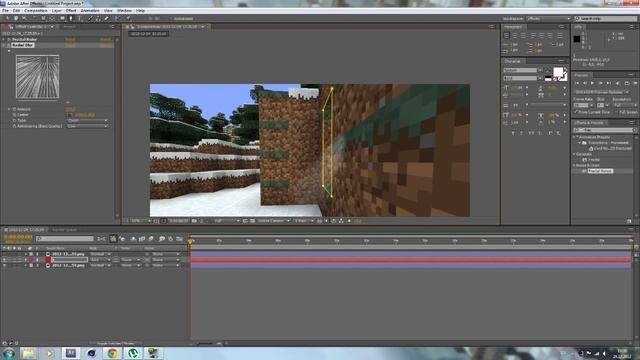Select the Selection arrow tool
This screenshot has width=640, height=360.
click(x=7, y=18)
